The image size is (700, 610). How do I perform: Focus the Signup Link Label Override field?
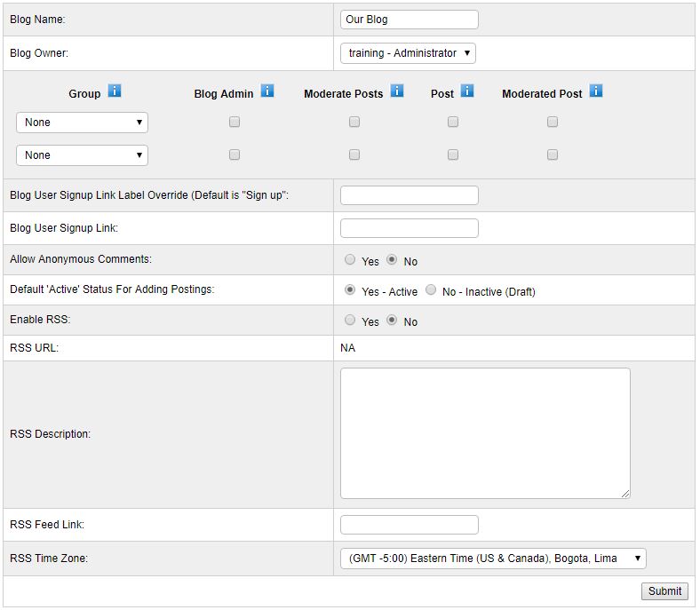coord(410,195)
